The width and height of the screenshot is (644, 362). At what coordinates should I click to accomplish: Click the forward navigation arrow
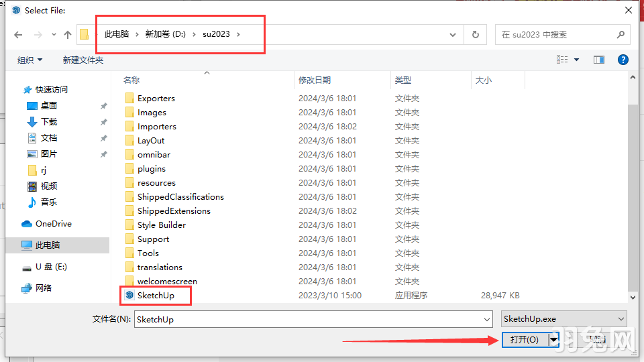coord(38,35)
